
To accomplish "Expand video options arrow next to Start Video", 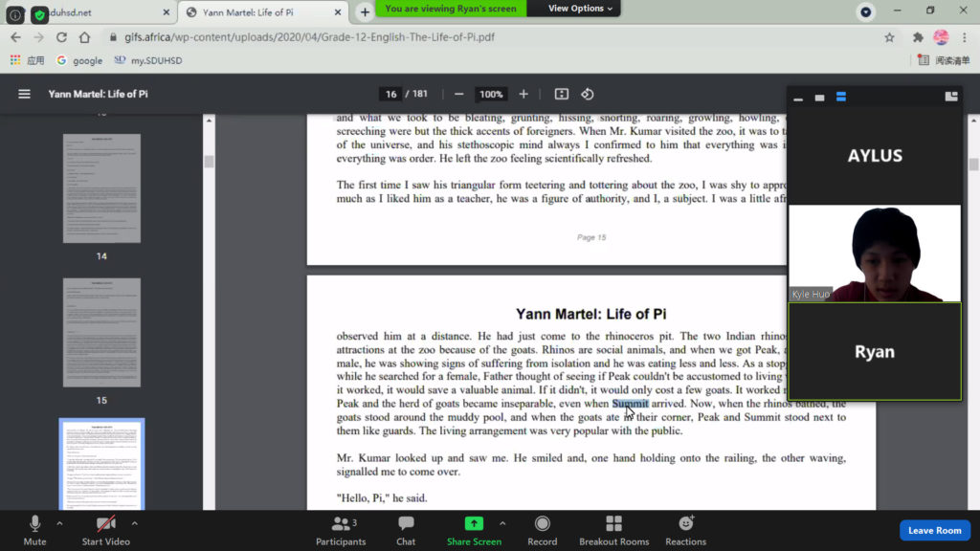I will 134,523.
